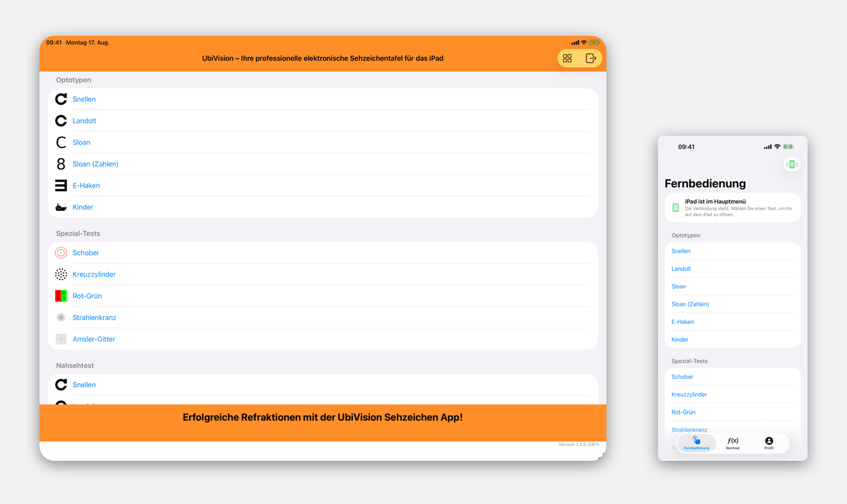847x504 pixels.
Task: Tap the Snellen icon under Nahsehtest
Action: [61, 385]
